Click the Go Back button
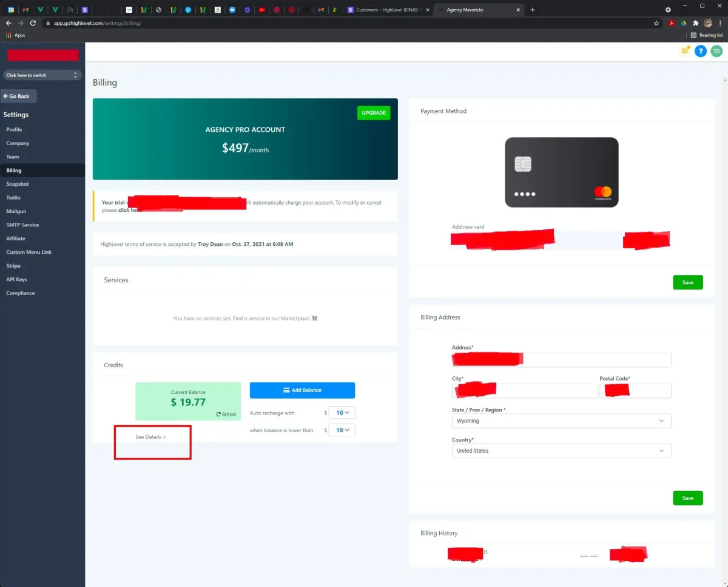728x587 pixels. (x=19, y=96)
